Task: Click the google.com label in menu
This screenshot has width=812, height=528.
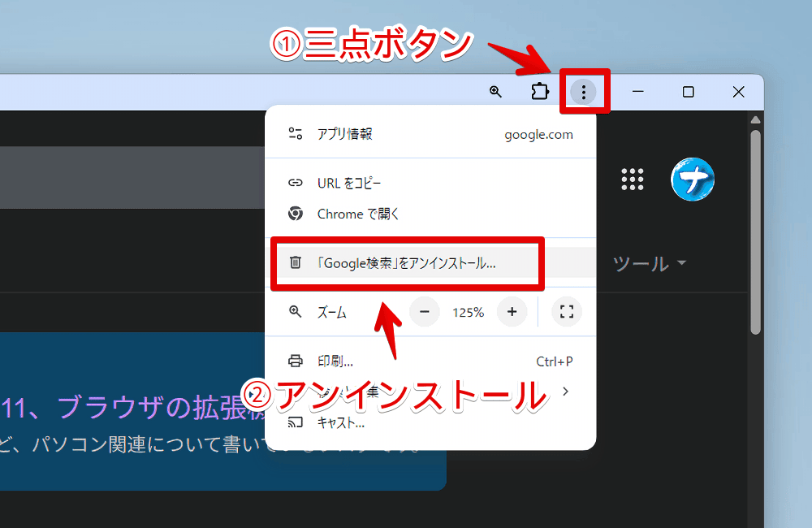Action: tap(538, 135)
